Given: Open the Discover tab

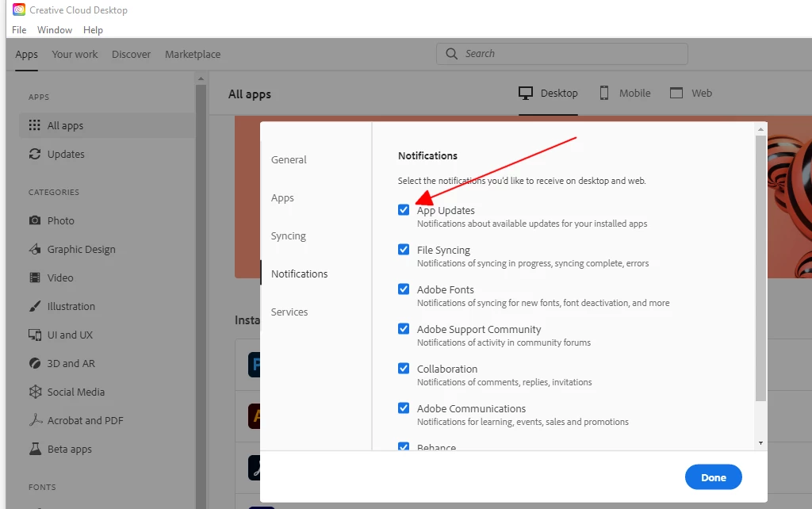Looking at the screenshot, I should coord(131,55).
